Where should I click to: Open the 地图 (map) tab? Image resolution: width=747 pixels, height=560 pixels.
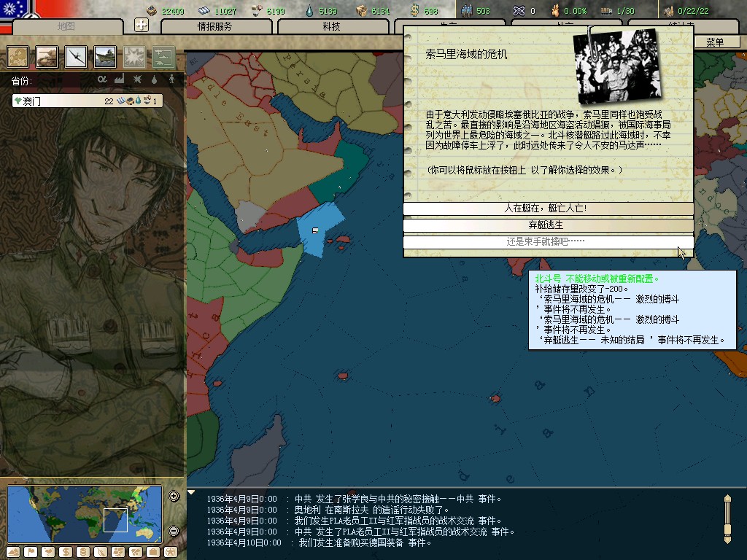click(67, 26)
